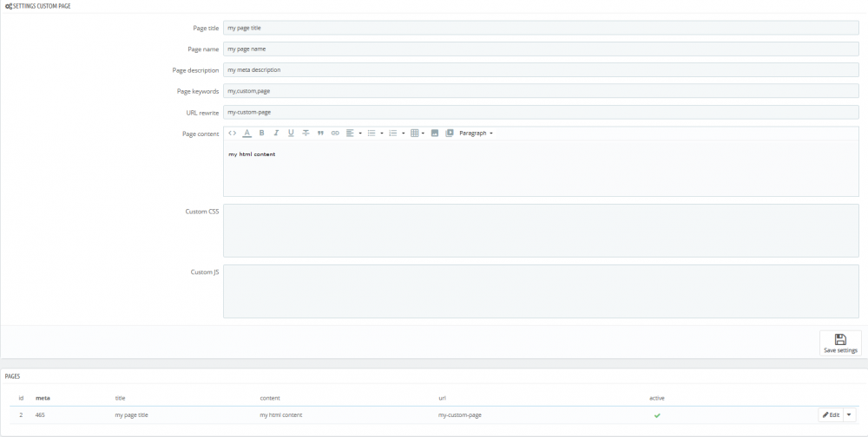This screenshot has height=437, width=868.
Task: Click the content column header
Action: coord(270,398)
